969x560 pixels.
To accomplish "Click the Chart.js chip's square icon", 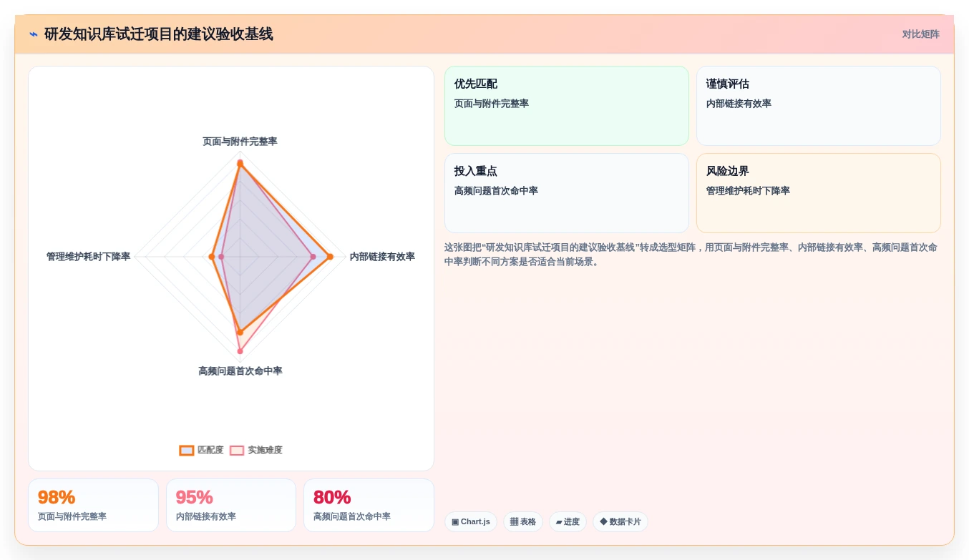I will [455, 522].
